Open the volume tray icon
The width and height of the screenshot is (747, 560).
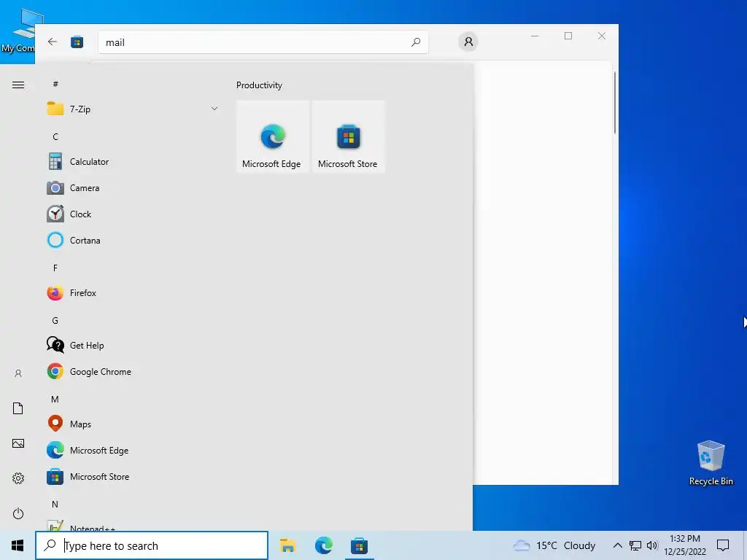(652, 545)
